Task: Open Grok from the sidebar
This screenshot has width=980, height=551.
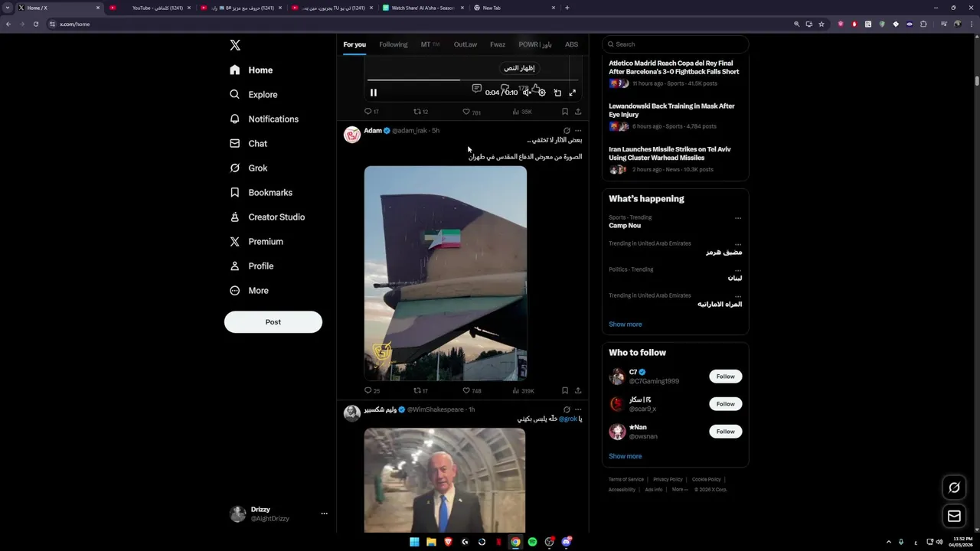Action: click(x=249, y=168)
